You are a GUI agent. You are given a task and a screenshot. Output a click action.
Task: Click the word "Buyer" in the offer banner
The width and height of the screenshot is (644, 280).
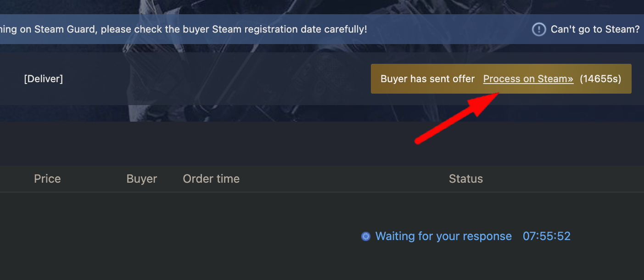pos(394,79)
